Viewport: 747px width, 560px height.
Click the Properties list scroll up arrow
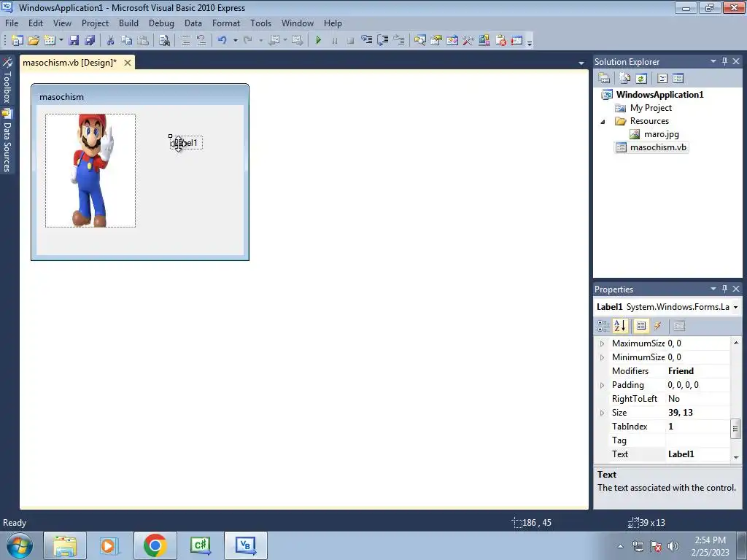coord(736,343)
